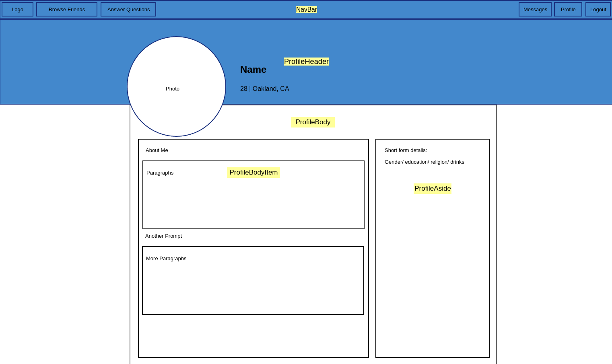Click the 28 | Oakland, CA text
This screenshot has width=612, height=364.
click(x=265, y=88)
